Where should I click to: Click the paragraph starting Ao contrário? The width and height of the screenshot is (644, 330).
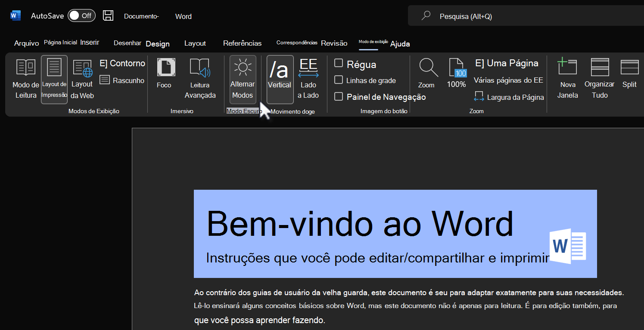pyautogui.click(x=409, y=293)
